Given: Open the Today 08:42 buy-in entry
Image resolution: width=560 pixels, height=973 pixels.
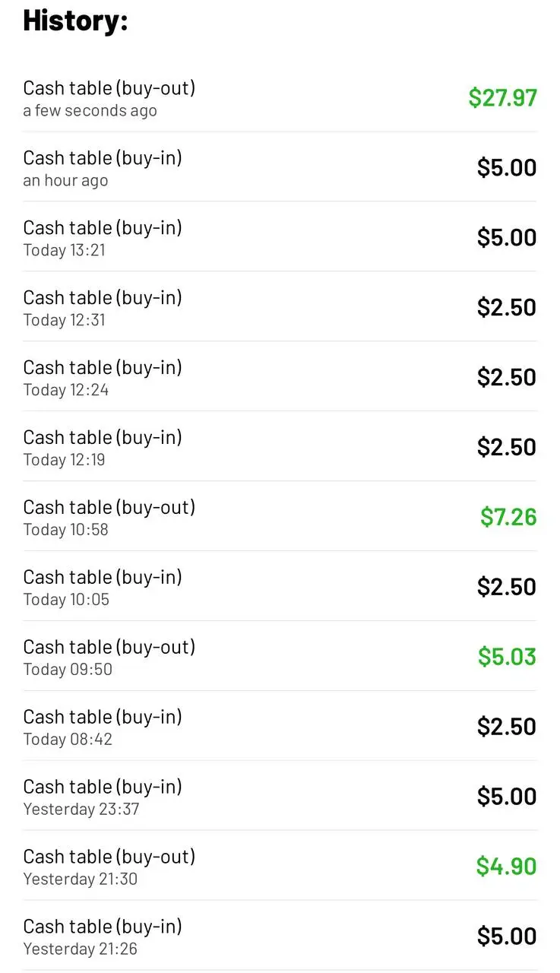Looking at the screenshot, I should click(x=280, y=727).
